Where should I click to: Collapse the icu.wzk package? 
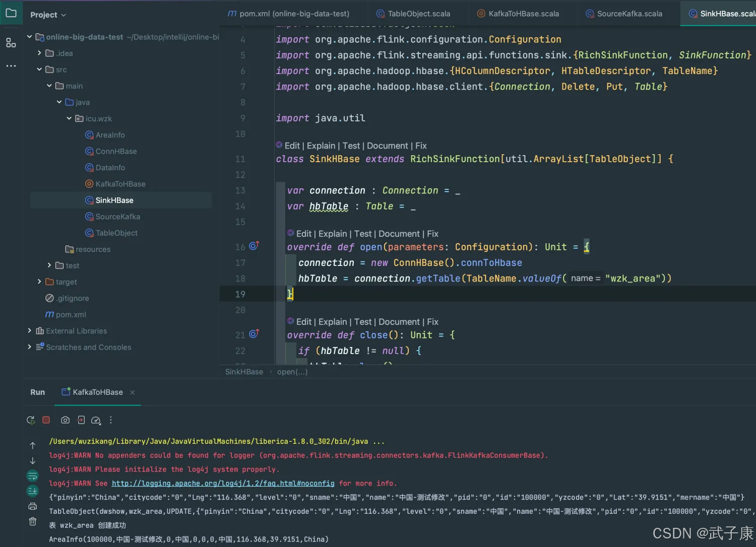click(70, 118)
